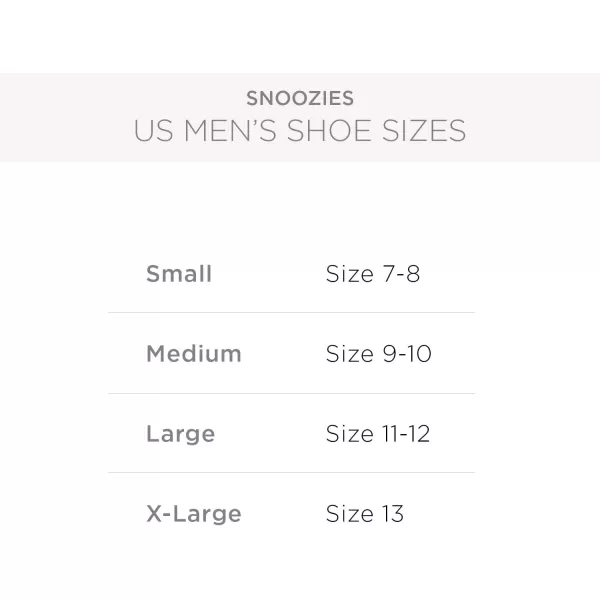The height and width of the screenshot is (600, 600).
Task: Click the US MEN'S SHOE SIZES heading
Action: point(300,131)
